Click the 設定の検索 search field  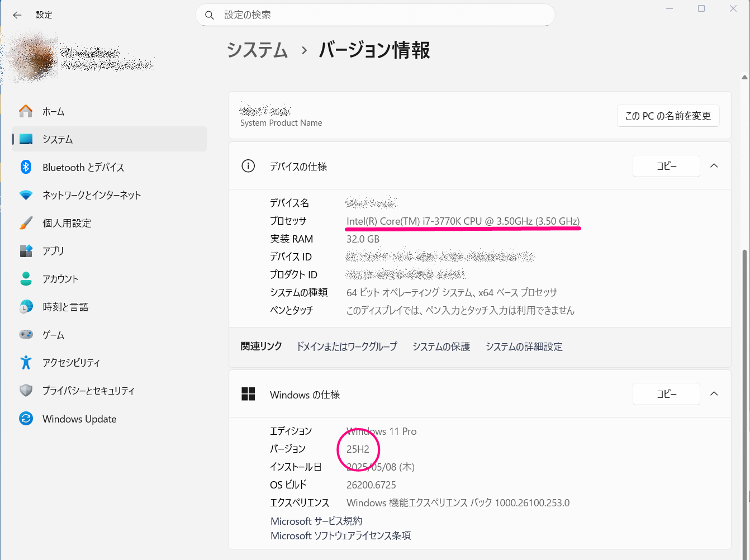pos(374,15)
